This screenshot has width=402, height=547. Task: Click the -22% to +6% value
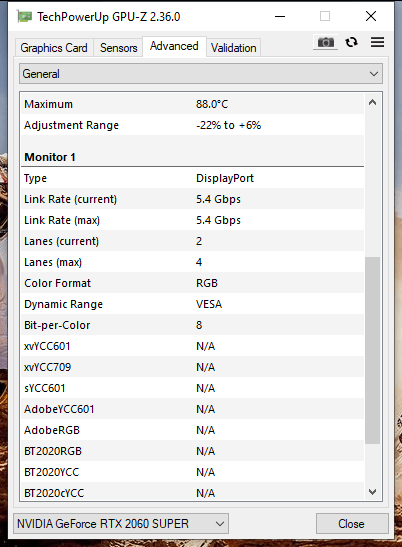229,125
